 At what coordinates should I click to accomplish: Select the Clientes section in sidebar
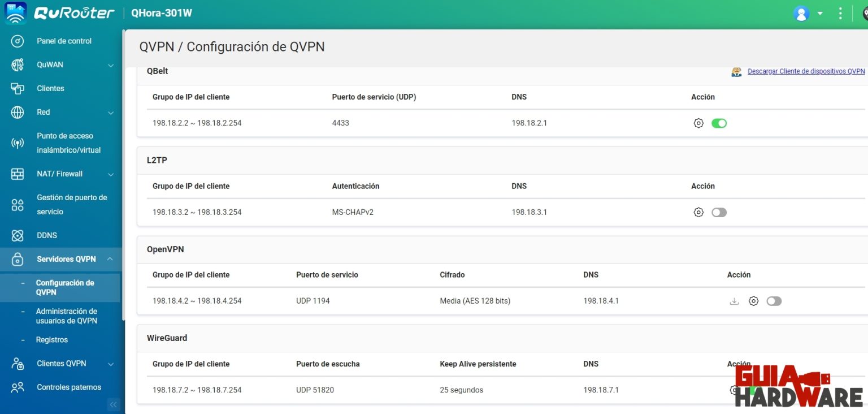click(x=49, y=88)
